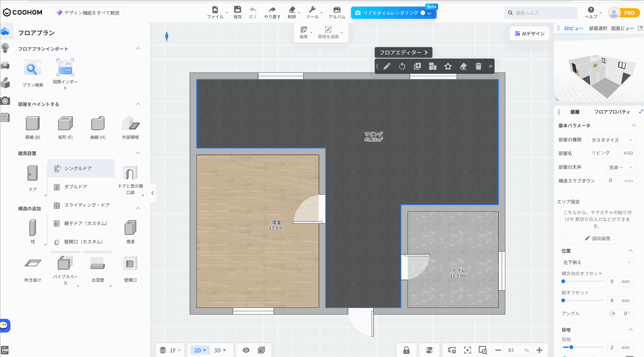The height and width of the screenshot is (357, 644).
Task: Collapse the 部屋をペイントする section
Action: (x=138, y=104)
